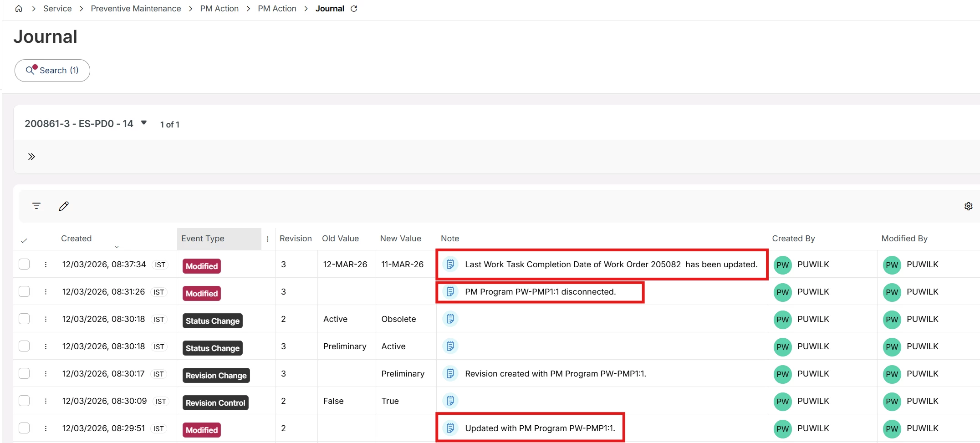Open note icon for Revision created row

tap(450, 373)
